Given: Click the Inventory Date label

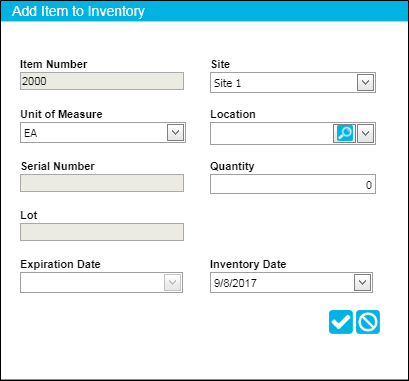Looking at the screenshot, I should [x=248, y=264].
